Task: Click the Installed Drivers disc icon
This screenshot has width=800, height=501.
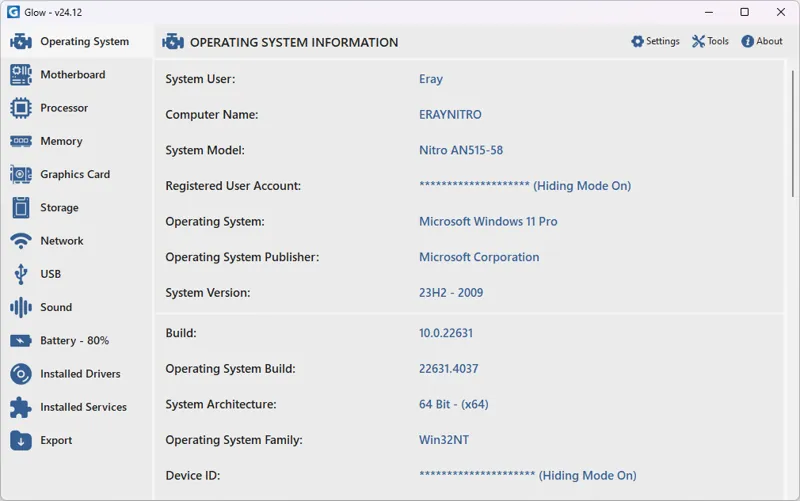Action: click(x=20, y=374)
